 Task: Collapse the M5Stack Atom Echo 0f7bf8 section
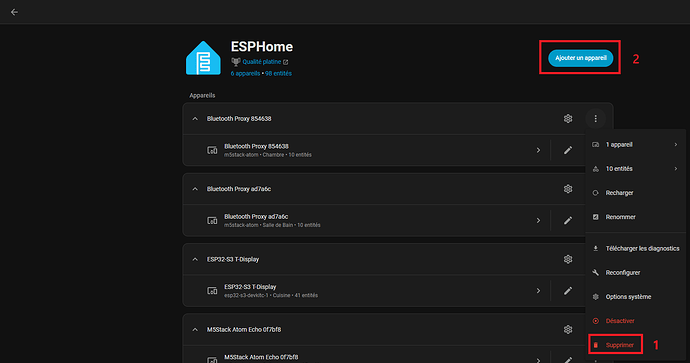point(195,329)
